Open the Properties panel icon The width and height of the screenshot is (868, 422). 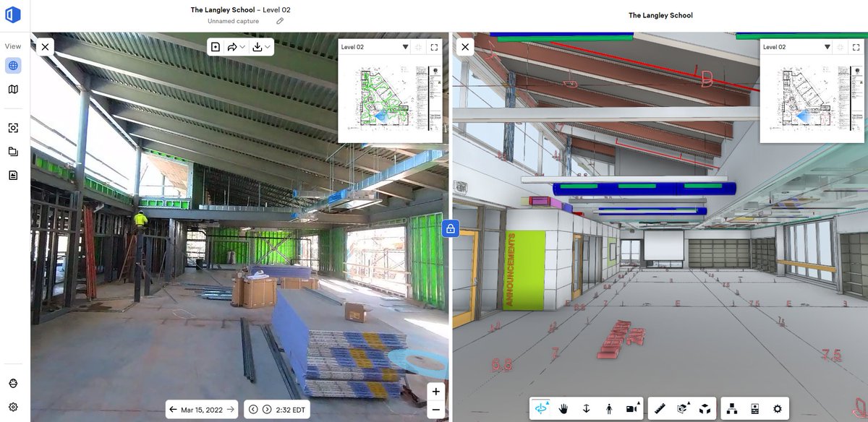pyautogui.click(x=754, y=408)
